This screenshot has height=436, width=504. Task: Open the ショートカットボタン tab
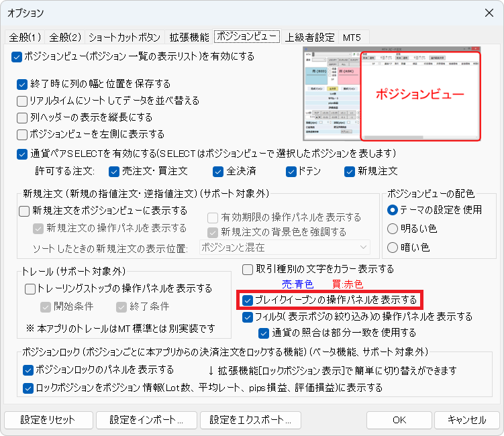click(125, 38)
